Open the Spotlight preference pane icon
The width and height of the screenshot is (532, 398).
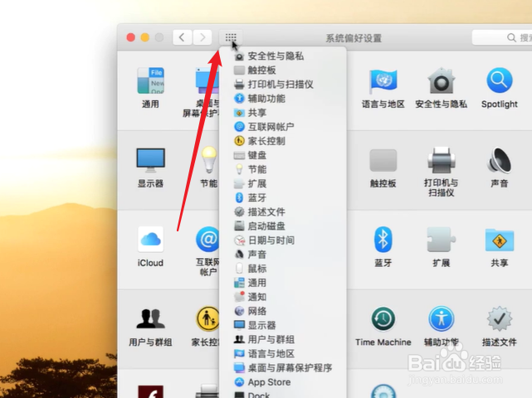[500, 80]
